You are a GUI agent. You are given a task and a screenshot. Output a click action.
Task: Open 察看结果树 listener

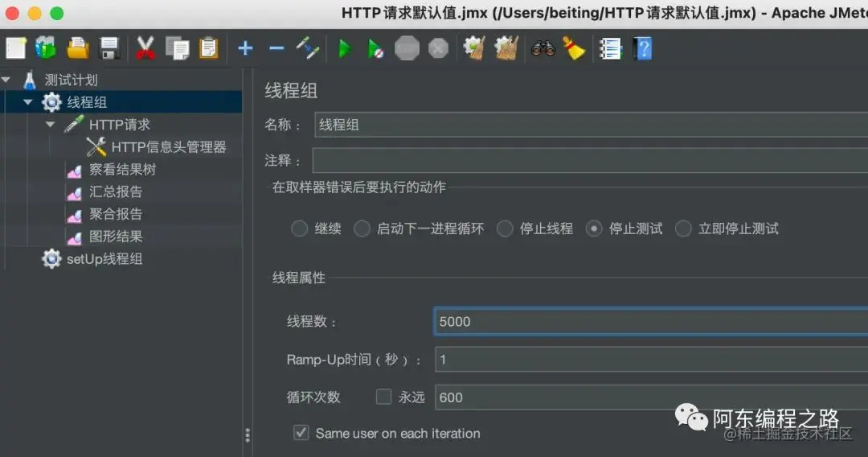[122, 170]
